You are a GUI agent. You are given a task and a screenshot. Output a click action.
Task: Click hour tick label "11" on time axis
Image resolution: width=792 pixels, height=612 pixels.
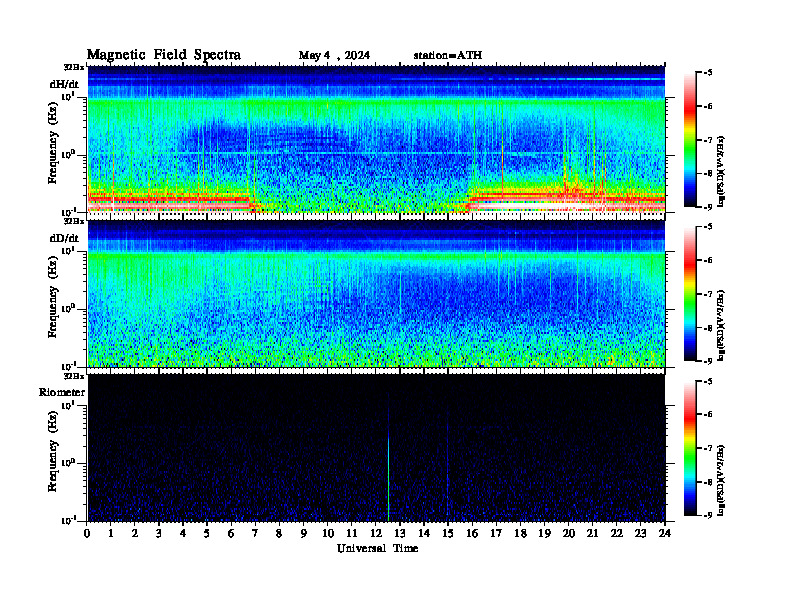click(352, 534)
